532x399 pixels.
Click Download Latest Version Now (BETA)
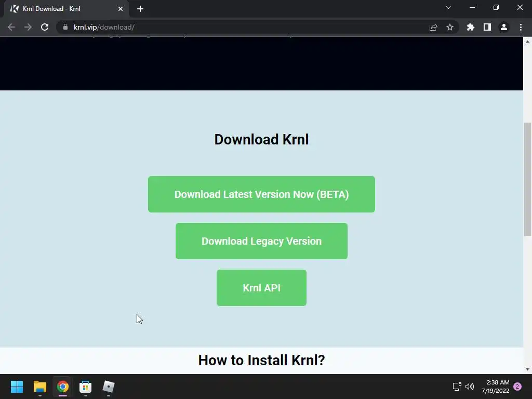click(x=262, y=194)
